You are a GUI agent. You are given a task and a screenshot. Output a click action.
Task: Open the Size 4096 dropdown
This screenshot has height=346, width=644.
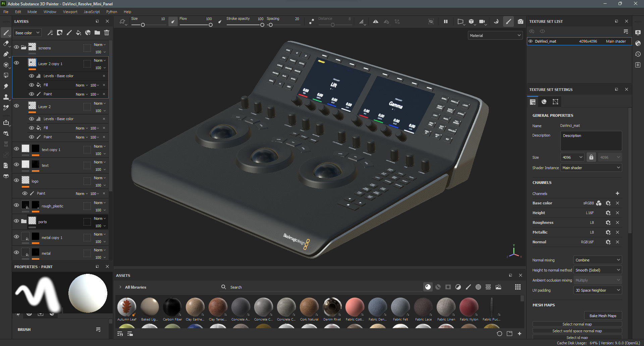click(573, 157)
